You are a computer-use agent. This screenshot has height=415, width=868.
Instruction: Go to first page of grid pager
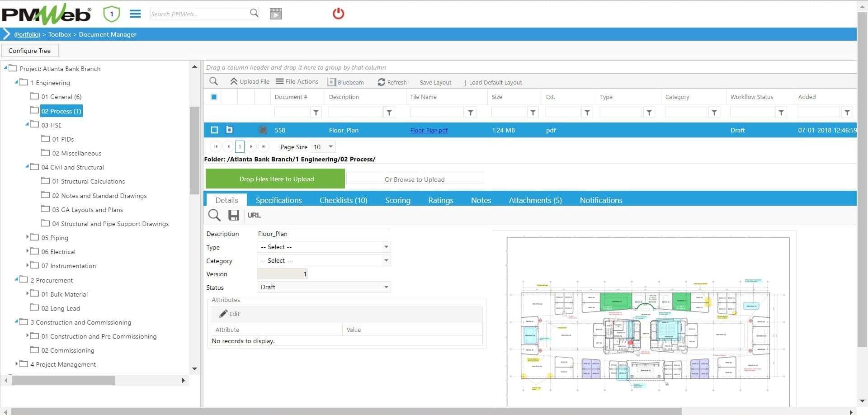216,146
